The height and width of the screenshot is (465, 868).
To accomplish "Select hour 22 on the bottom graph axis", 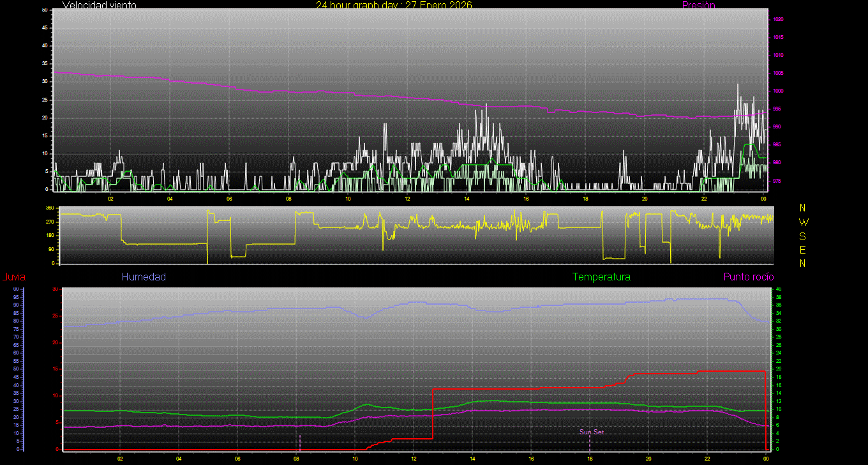I will point(707,459).
